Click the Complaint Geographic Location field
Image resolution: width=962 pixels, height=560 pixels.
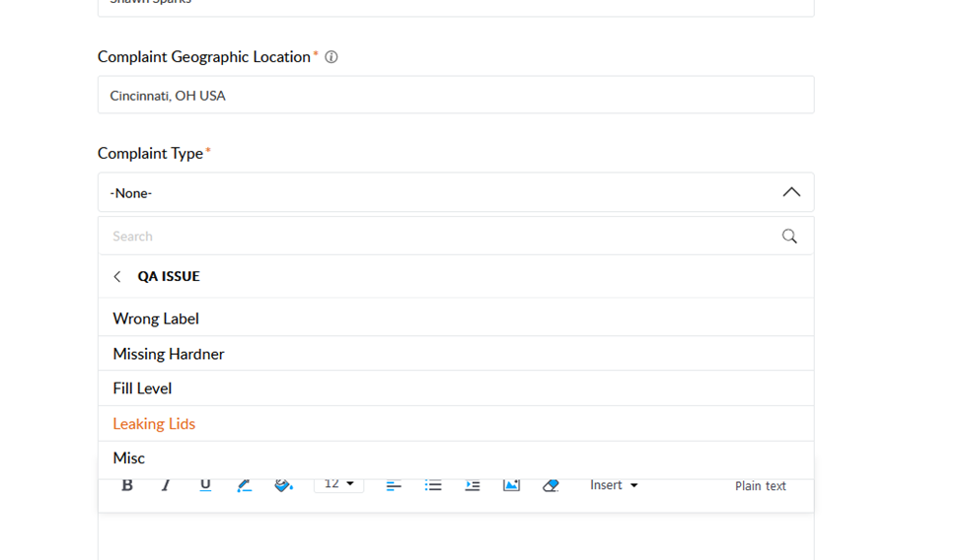pyautogui.click(x=456, y=96)
